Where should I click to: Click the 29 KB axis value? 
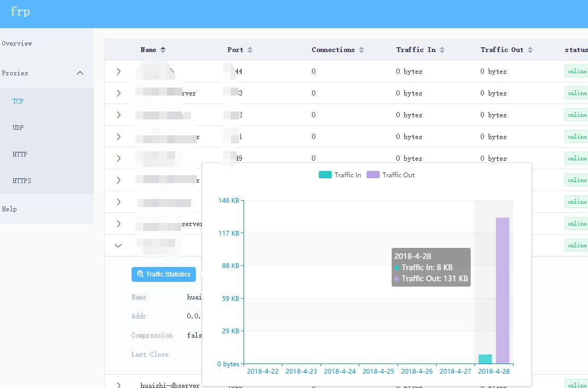[x=230, y=331]
